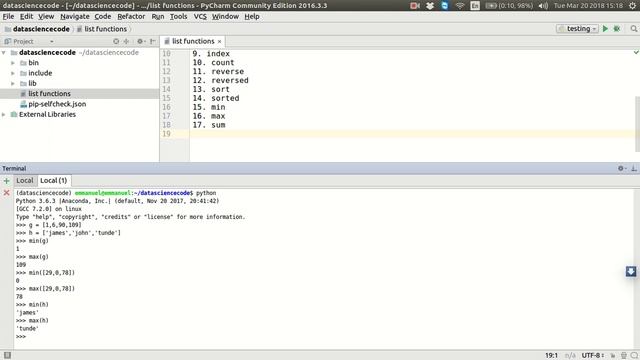Open the TeamViewer tray icon
The height and width of the screenshot is (360, 640).
point(444,6)
